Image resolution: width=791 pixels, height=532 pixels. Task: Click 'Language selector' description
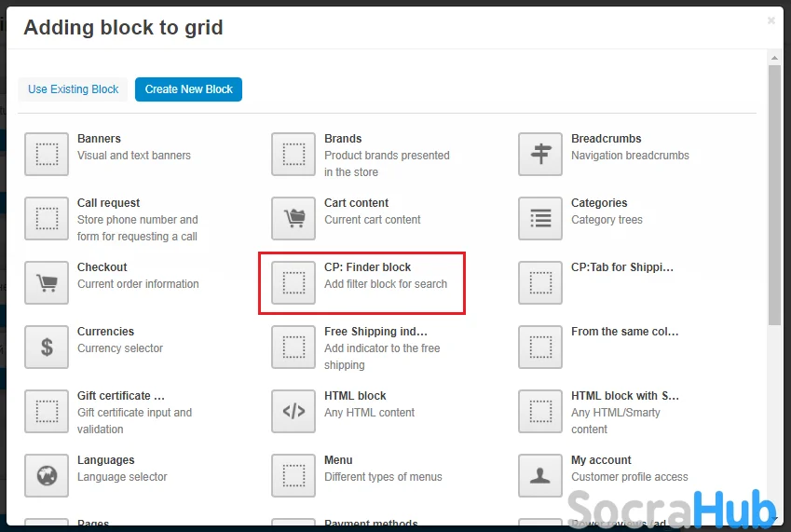click(x=122, y=477)
